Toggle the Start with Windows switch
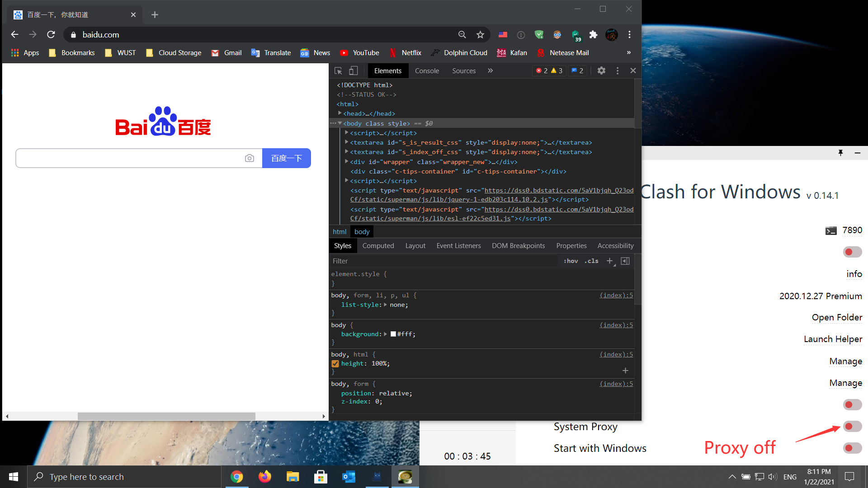 852,448
